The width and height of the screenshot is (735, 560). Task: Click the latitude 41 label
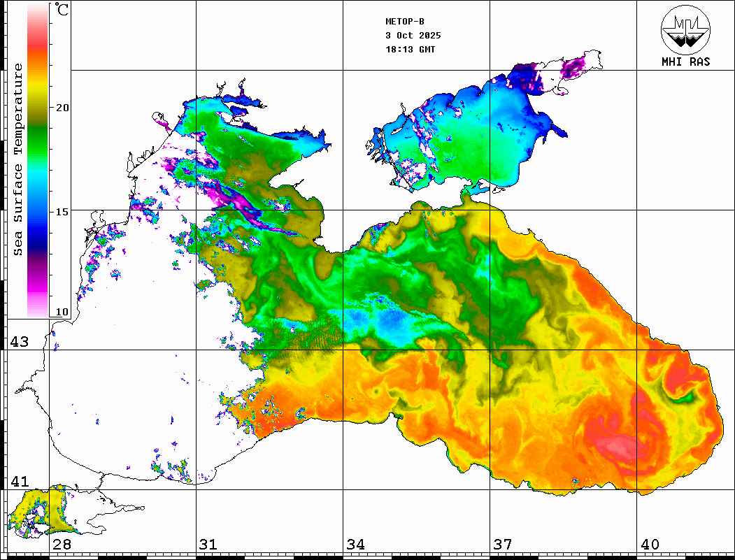click(x=19, y=482)
